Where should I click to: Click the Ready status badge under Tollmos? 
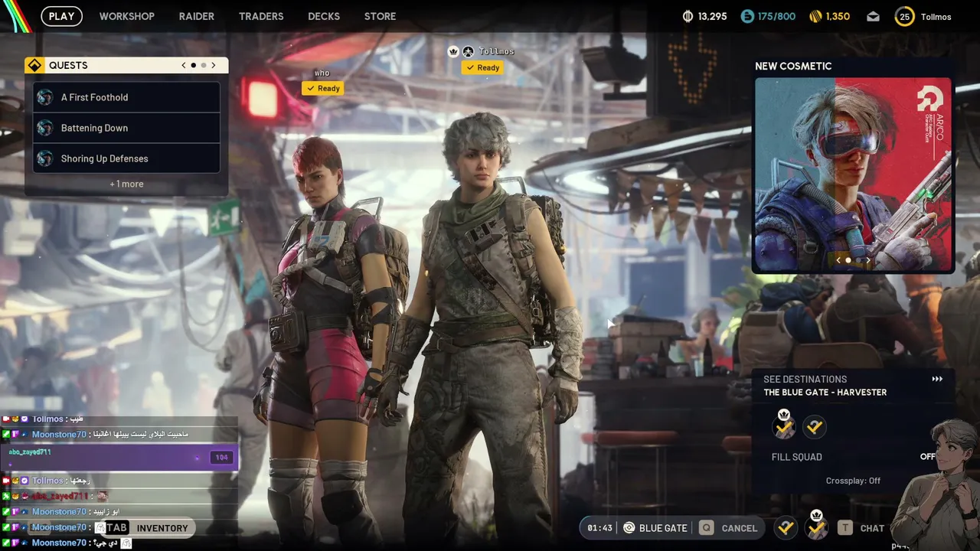[x=482, y=67]
